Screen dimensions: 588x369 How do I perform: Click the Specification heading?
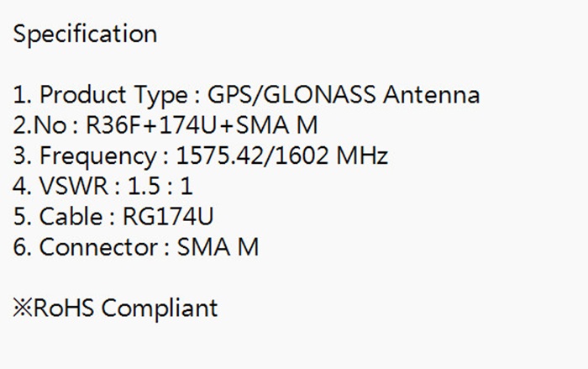[x=85, y=34]
